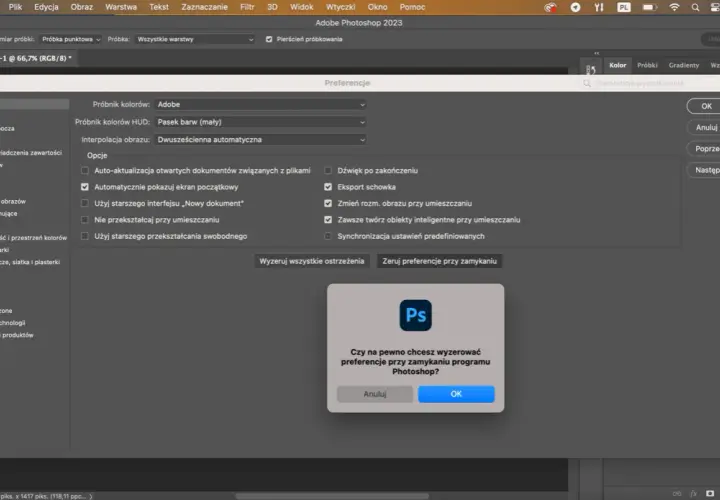Open the Zaznaczanie menu
This screenshot has height=500, width=720.
coord(204,7)
